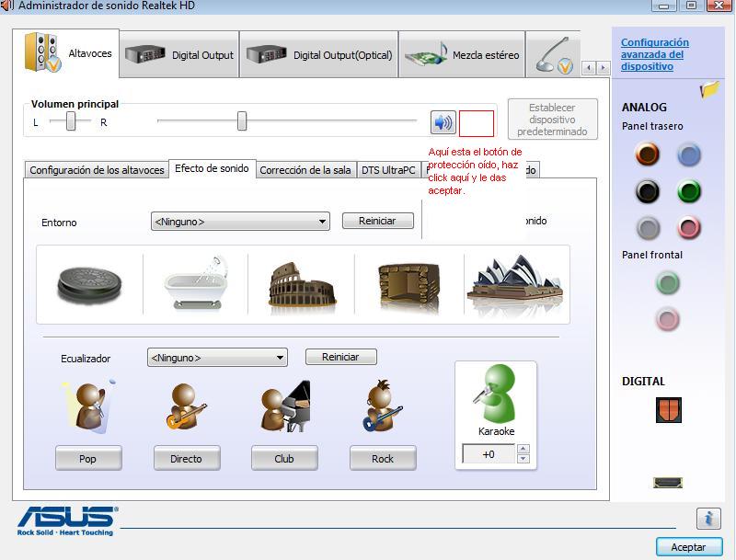736x560 pixels.
Task: Click the green Karaoke singer icon
Action: click(495, 394)
